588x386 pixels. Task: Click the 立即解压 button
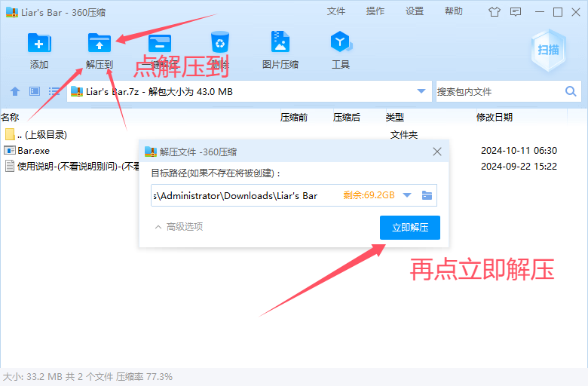click(410, 228)
